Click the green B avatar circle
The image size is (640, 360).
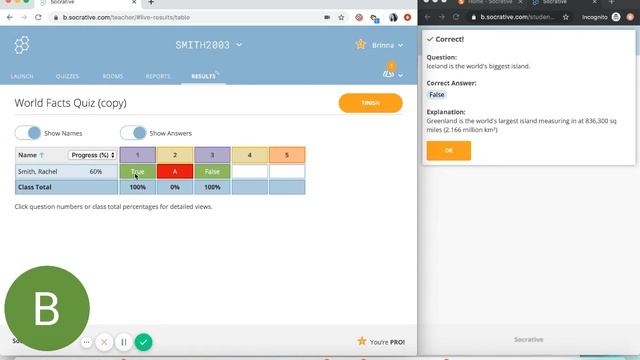coord(47,309)
